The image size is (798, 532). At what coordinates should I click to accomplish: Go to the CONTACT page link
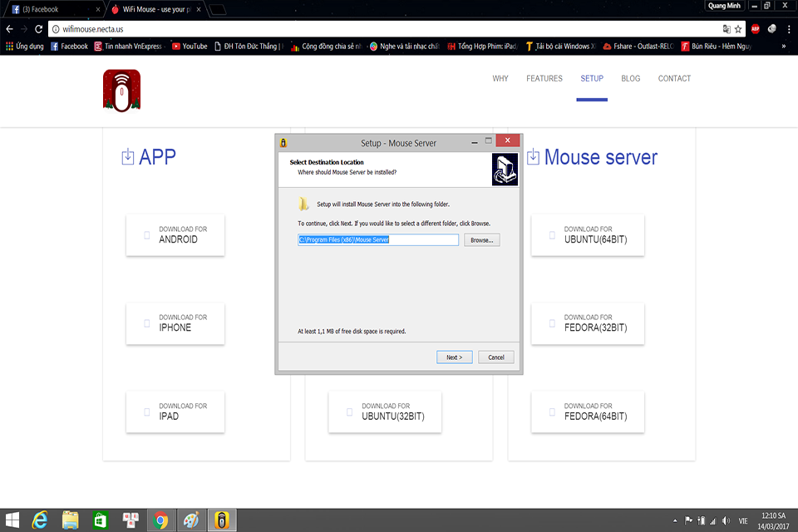tap(674, 78)
